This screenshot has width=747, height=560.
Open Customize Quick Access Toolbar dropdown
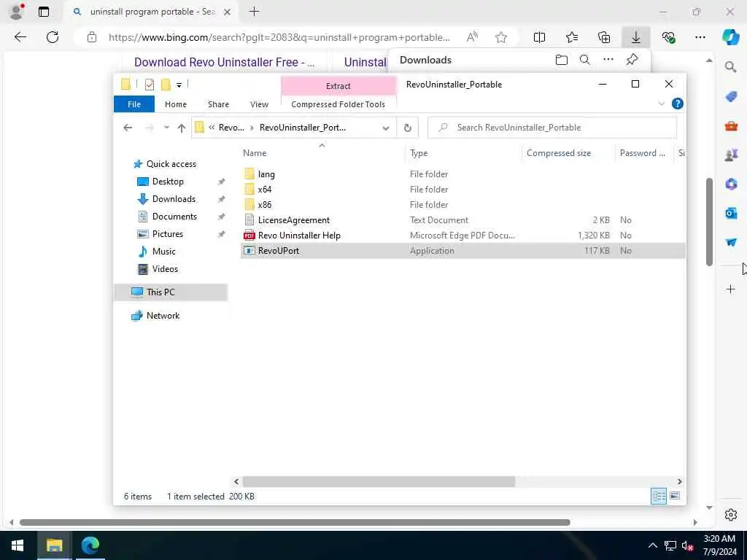(x=179, y=85)
